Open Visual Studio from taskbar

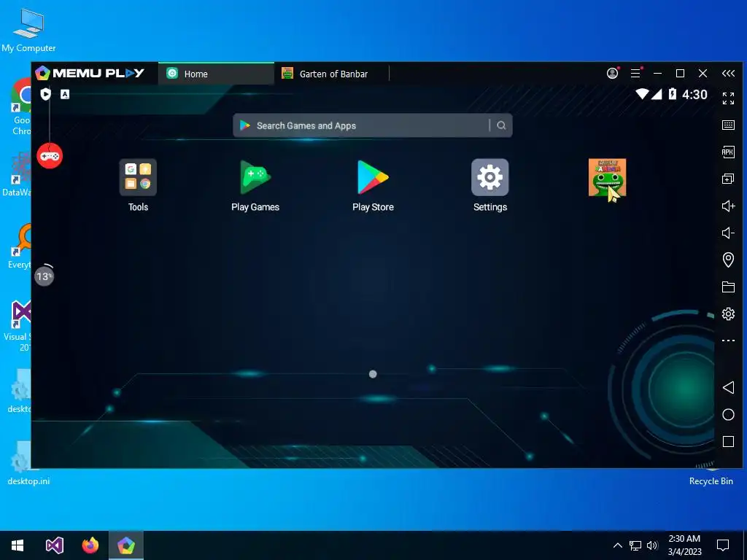(x=54, y=545)
